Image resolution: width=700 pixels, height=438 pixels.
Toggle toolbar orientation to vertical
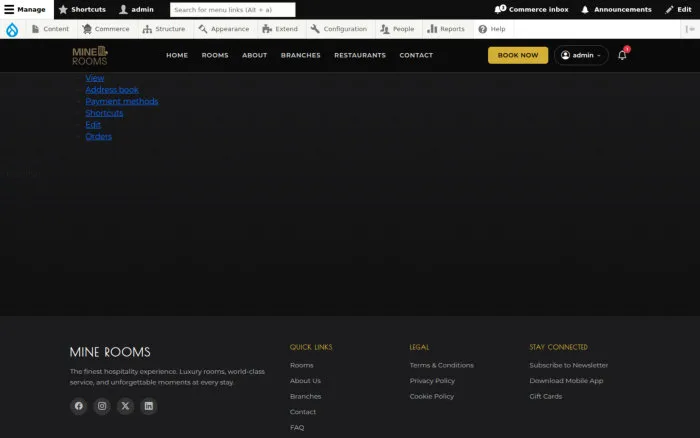(690, 29)
